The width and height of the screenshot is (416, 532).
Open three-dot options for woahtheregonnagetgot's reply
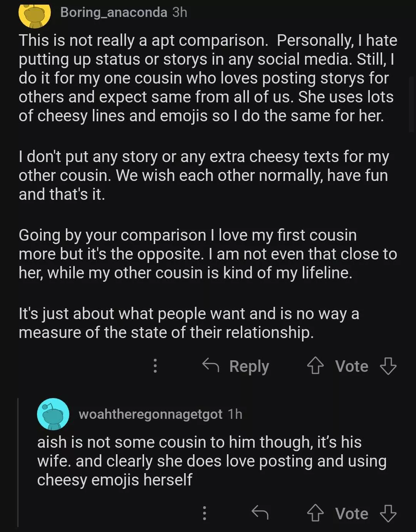click(x=205, y=513)
